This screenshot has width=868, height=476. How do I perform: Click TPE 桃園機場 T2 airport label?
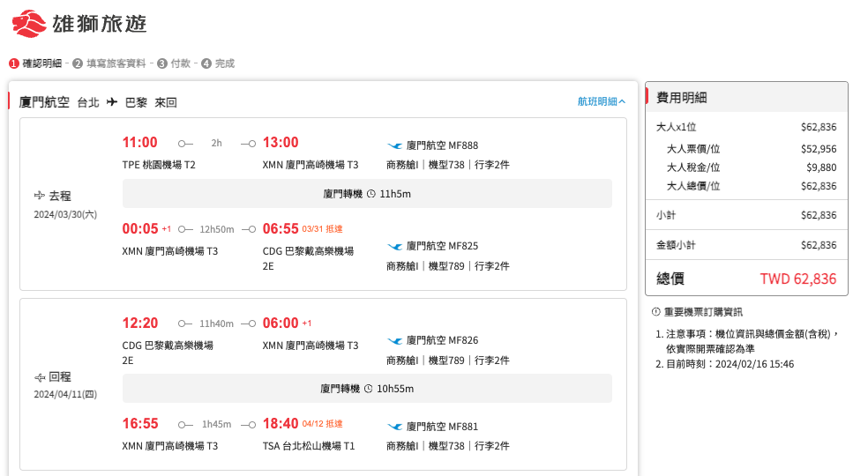coord(159,165)
